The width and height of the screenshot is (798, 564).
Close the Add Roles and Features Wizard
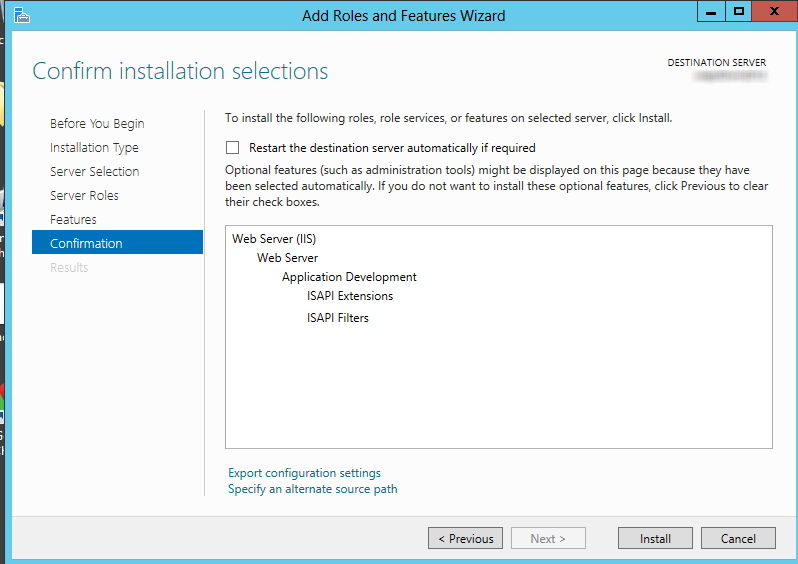pos(773,11)
